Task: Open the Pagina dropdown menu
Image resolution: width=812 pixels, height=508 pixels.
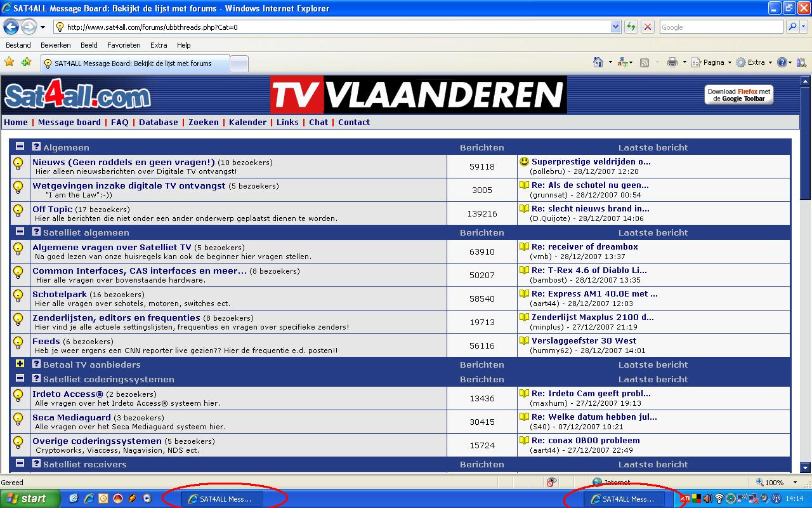Action: (711, 62)
